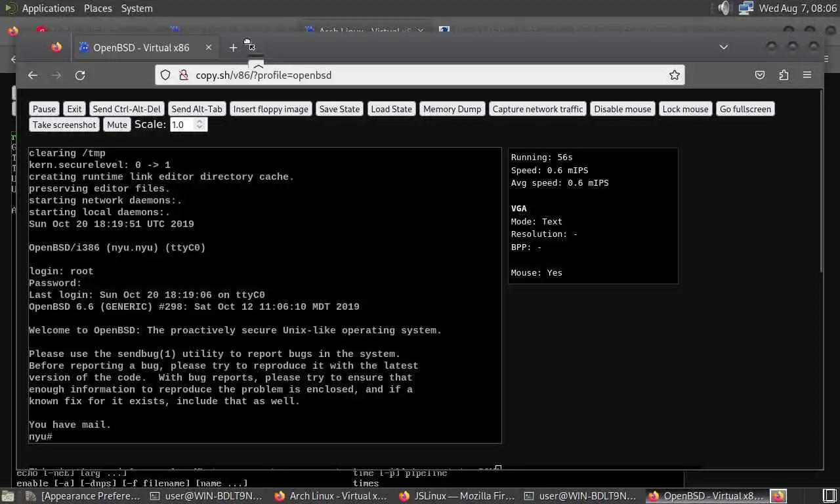Click the network connection icon in panel
Screen dimensions: 840x504
click(745, 9)
